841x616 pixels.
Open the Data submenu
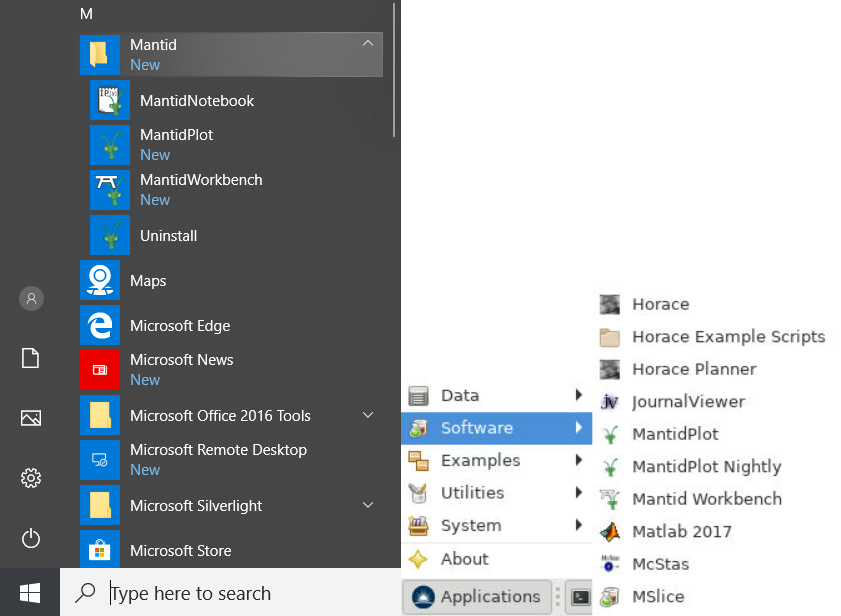[x=460, y=396]
